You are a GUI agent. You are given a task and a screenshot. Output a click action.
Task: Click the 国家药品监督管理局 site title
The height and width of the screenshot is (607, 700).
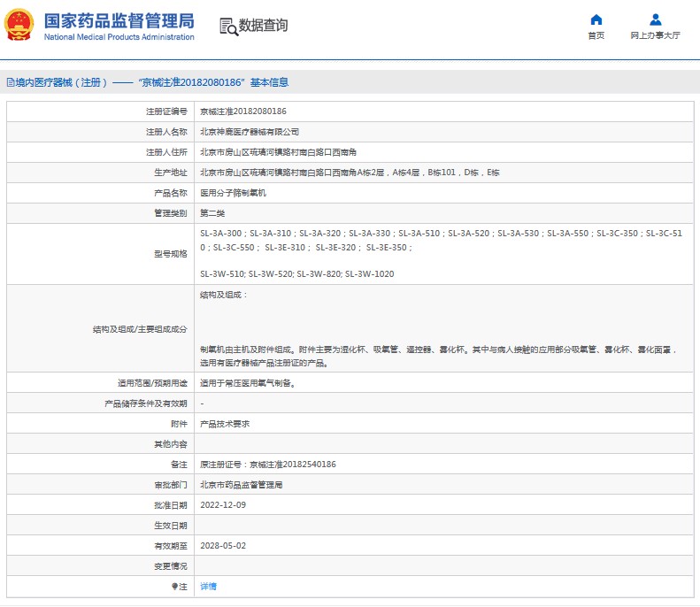click(x=119, y=21)
